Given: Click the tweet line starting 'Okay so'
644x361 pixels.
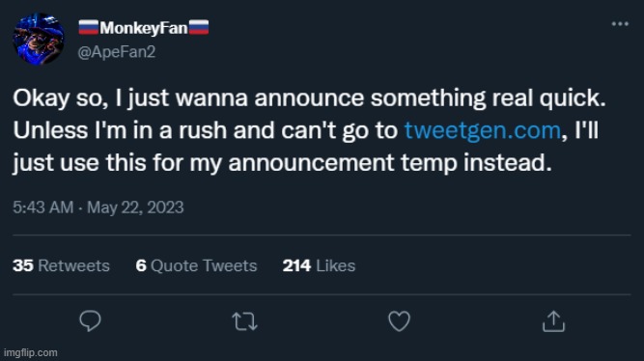Looking at the screenshot, I should click(x=309, y=98).
